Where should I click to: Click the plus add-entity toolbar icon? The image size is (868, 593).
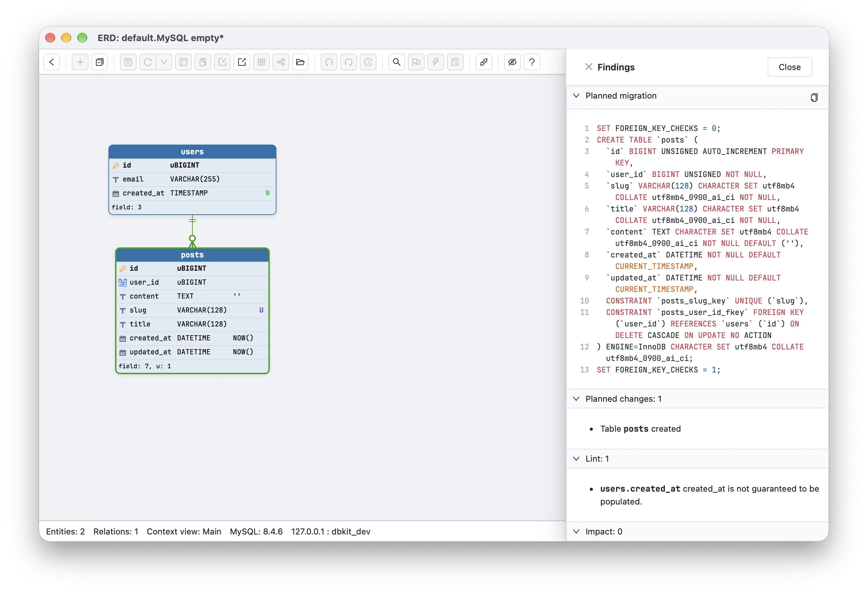click(80, 62)
